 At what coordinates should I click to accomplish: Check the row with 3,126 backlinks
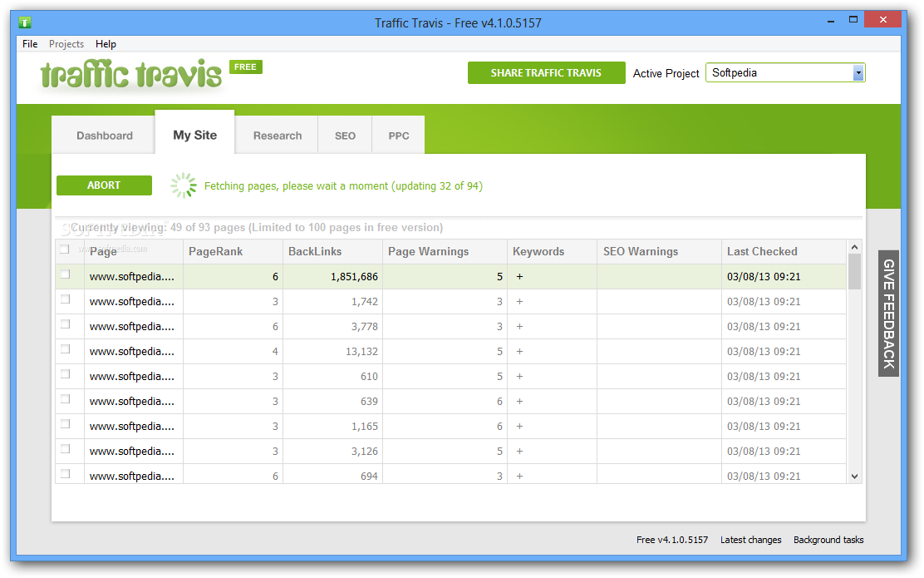click(x=66, y=449)
